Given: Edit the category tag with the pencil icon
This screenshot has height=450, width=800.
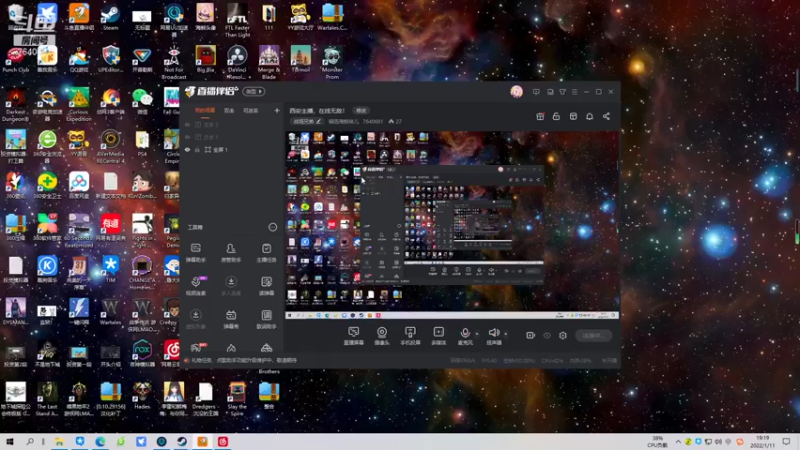Looking at the screenshot, I should pyautogui.click(x=318, y=121).
